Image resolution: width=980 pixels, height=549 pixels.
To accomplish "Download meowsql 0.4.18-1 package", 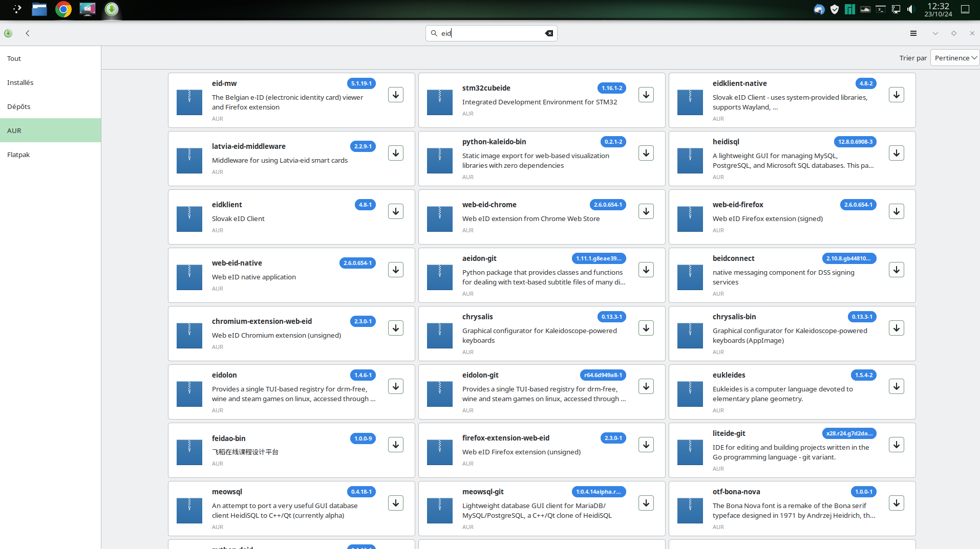I will coord(396,503).
